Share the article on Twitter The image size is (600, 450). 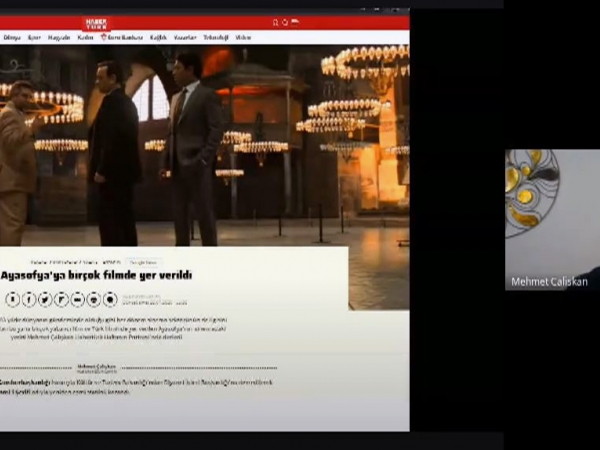[45, 299]
